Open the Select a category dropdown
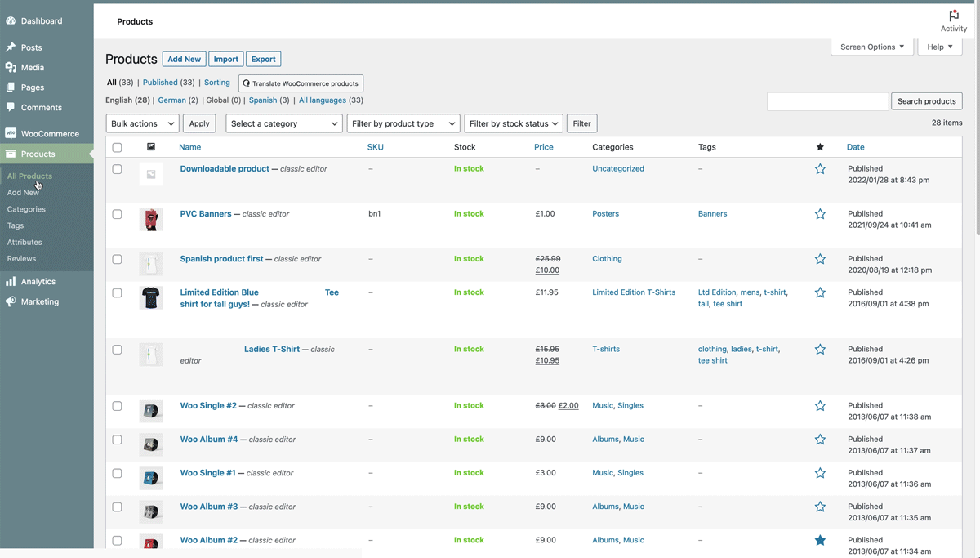Image resolution: width=980 pixels, height=558 pixels. [284, 123]
